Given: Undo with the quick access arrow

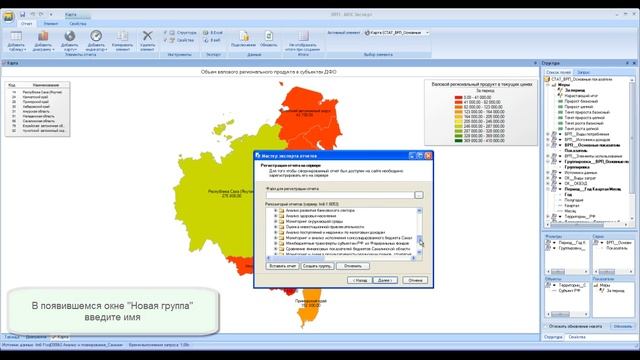Looking at the screenshot, I should tap(33, 14).
